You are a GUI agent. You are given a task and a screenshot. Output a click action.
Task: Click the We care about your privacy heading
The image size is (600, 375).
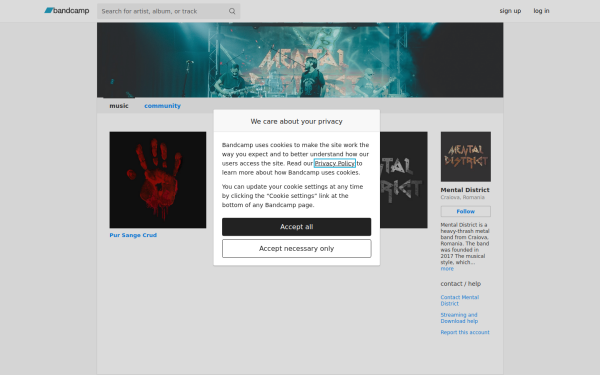point(297,121)
